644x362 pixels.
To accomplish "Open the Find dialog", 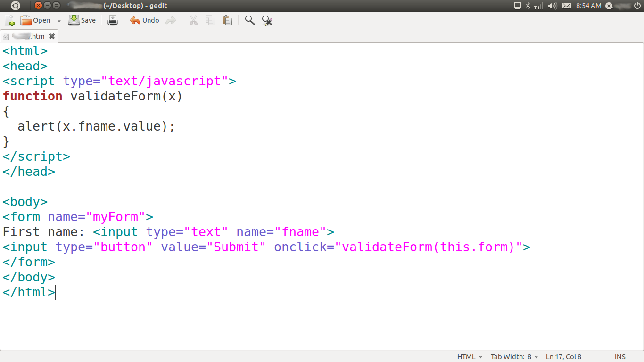I will coord(249,20).
